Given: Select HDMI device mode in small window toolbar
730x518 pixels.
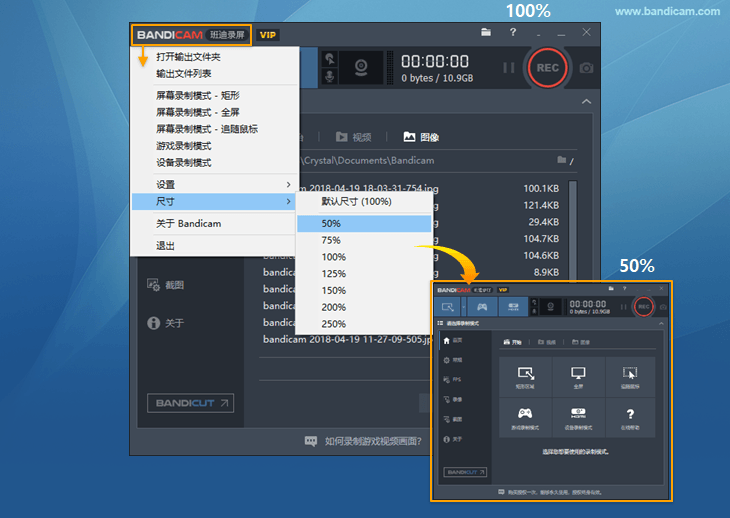Looking at the screenshot, I should [x=513, y=307].
